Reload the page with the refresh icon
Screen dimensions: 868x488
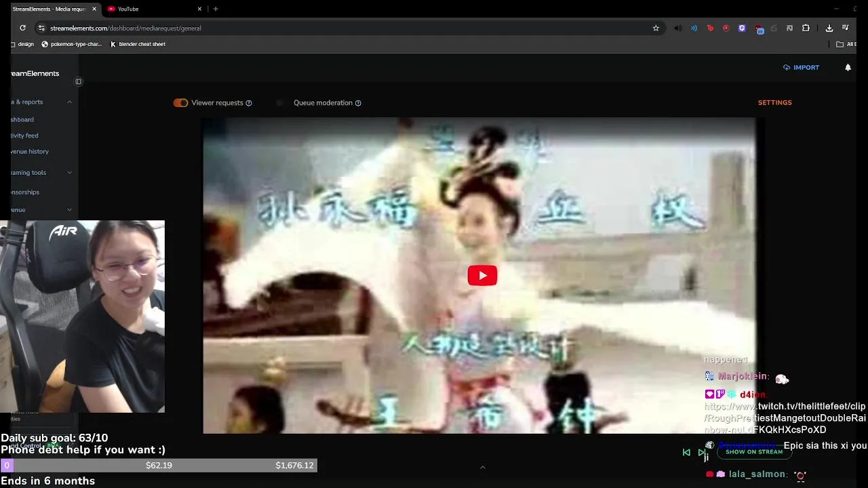click(x=22, y=28)
